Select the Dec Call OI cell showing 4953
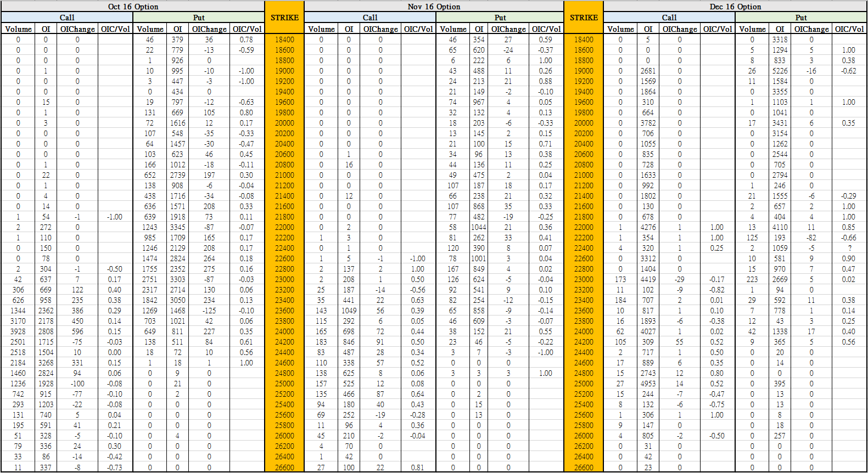This screenshot has height=473, width=868. point(648,384)
